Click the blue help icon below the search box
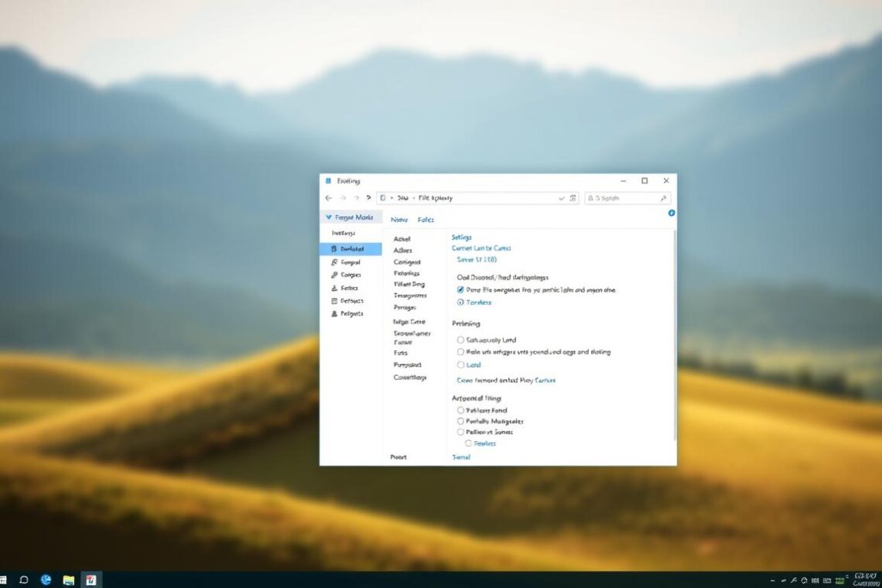Screen dimensions: 882x588 (671, 213)
